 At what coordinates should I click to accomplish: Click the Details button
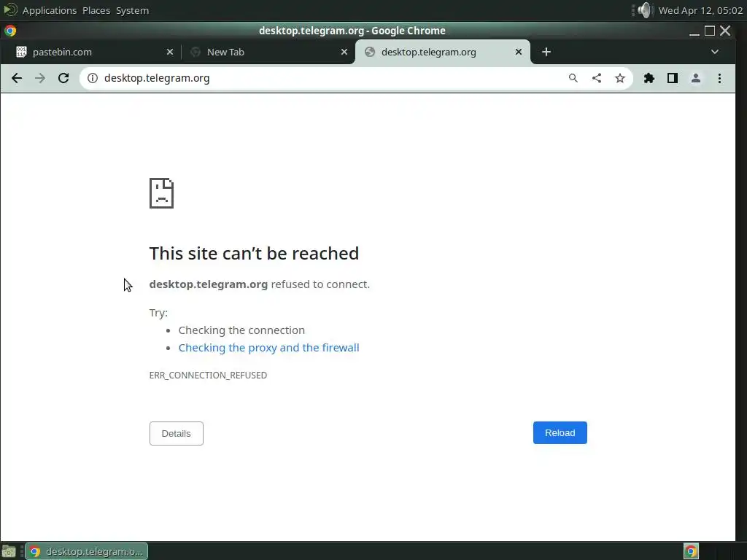pos(177,433)
